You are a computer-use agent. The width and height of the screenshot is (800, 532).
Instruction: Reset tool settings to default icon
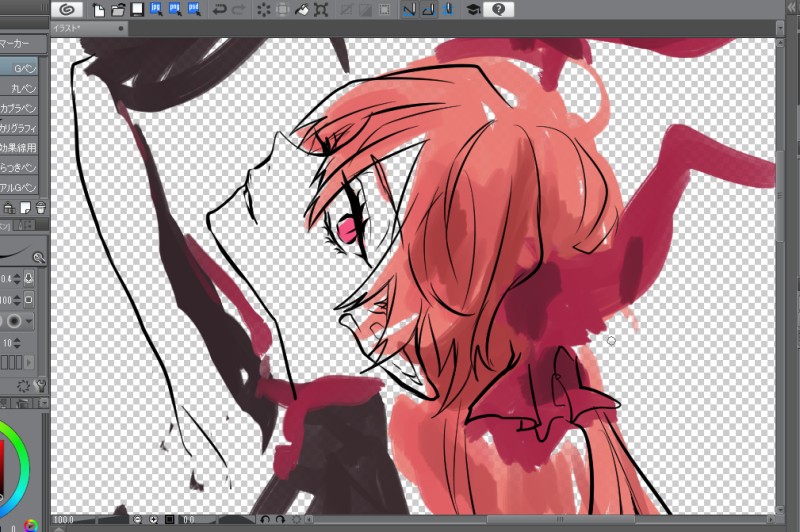coord(23,386)
